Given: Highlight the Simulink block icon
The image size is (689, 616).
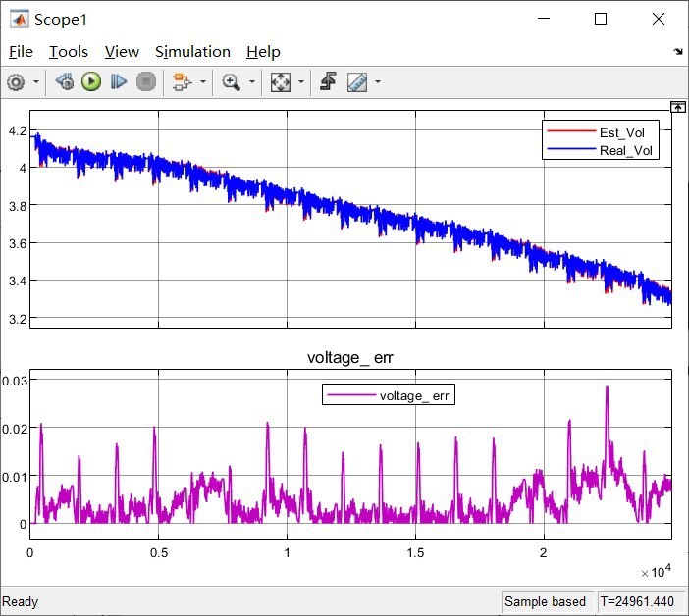Looking at the screenshot, I should point(182,81).
